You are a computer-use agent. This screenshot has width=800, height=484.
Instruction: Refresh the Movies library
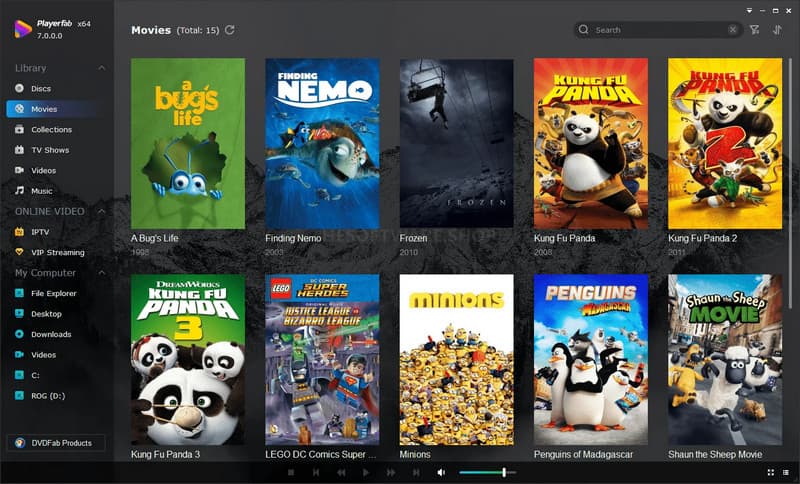pos(230,30)
